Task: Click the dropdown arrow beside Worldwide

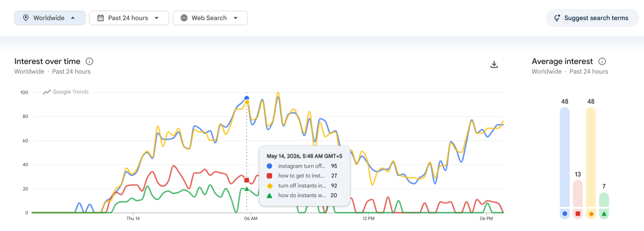Action: point(73,18)
